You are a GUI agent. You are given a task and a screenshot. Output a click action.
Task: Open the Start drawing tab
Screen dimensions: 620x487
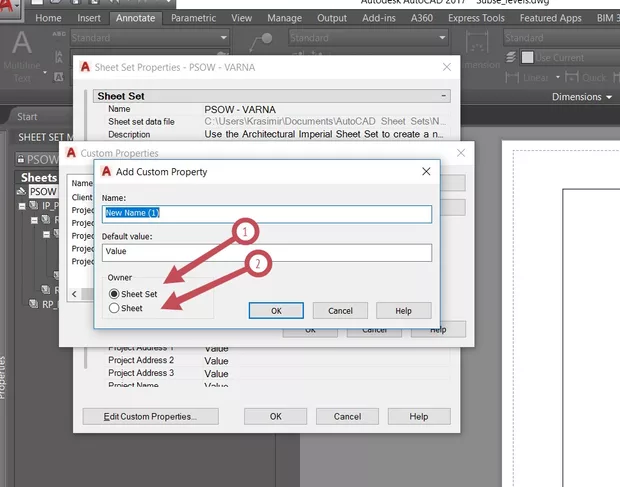pyautogui.click(x=28, y=117)
